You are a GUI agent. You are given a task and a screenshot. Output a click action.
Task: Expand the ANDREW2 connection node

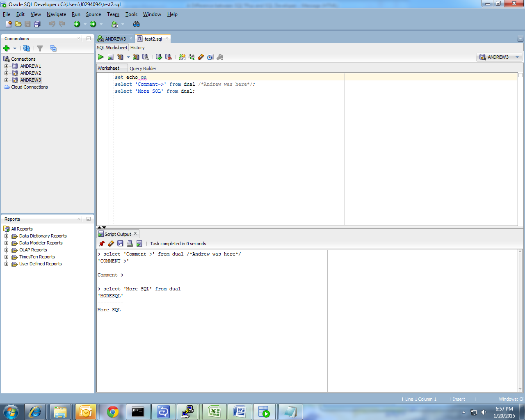[6, 73]
